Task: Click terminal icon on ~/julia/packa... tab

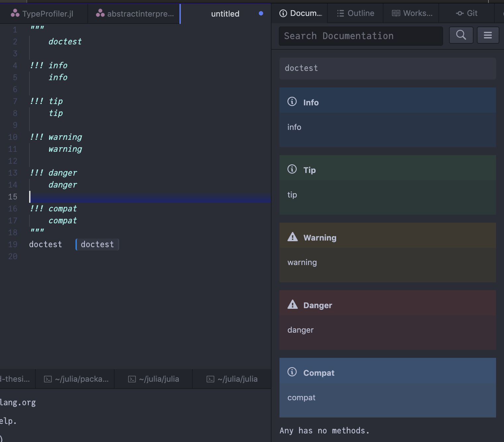Action: tap(48, 379)
